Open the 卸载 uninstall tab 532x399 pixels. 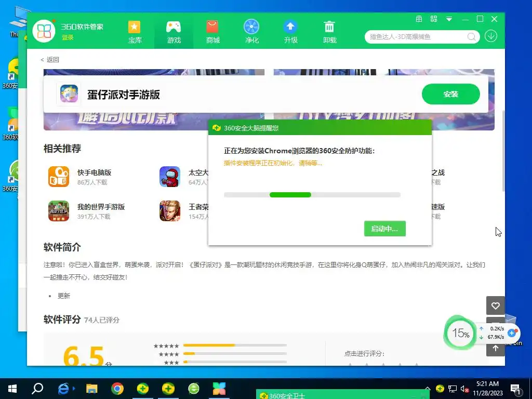[329, 32]
